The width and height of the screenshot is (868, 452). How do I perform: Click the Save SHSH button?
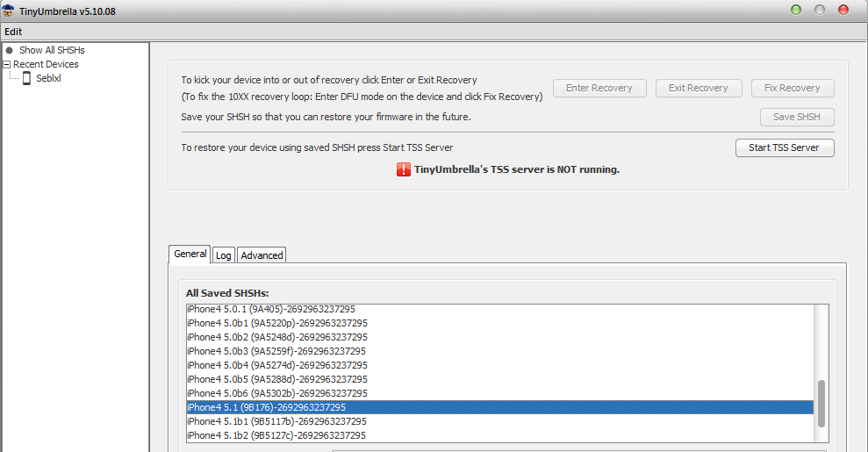tap(797, 117)
